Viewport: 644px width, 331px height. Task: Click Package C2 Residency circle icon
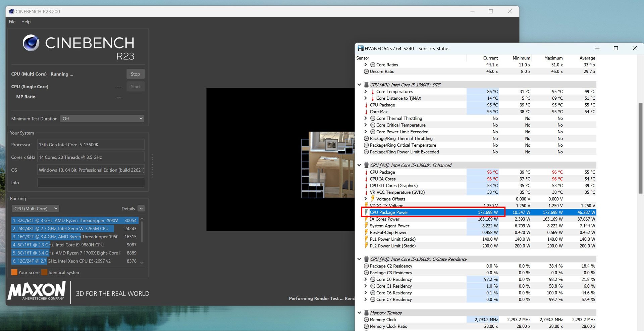pos(366,266)
